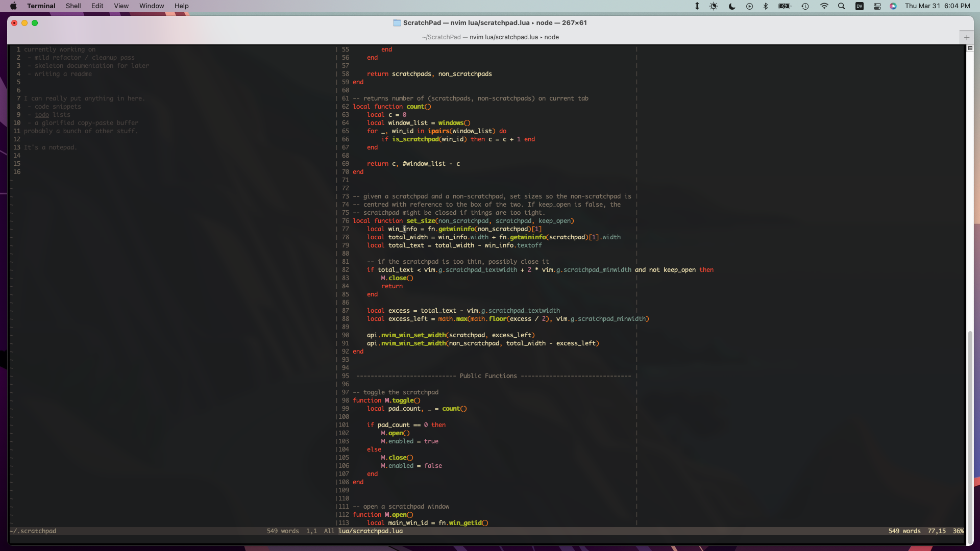Open the Help menu
Screen dimensions: 980x551
pos(181,6)
